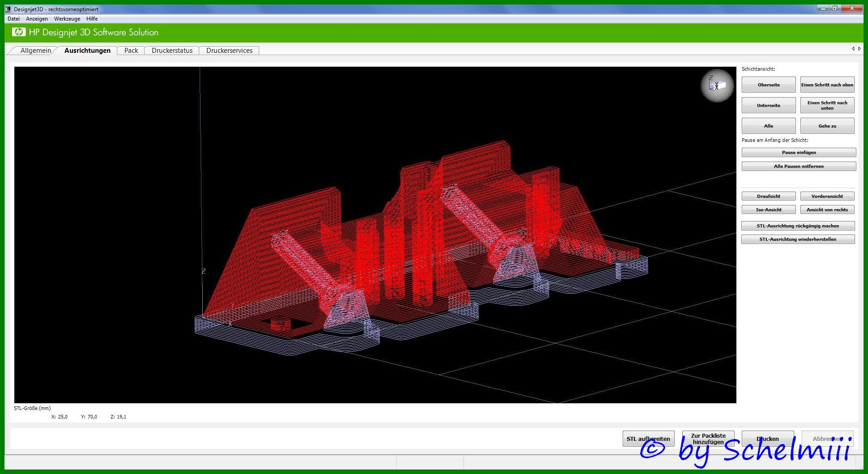This screenshot has width=868, height=474.
Task: Click the STL aufbereiten button
Action: pyautogui.click(x=648, y=439)
